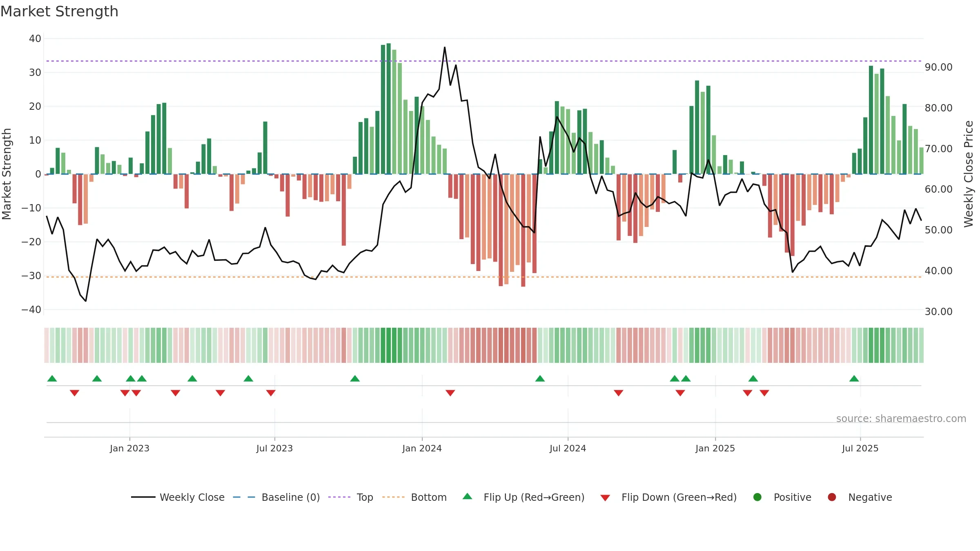Click the Jan 2023 x-axis label
The height and width of the screenshot is (551, 980).
coord(129,448)
